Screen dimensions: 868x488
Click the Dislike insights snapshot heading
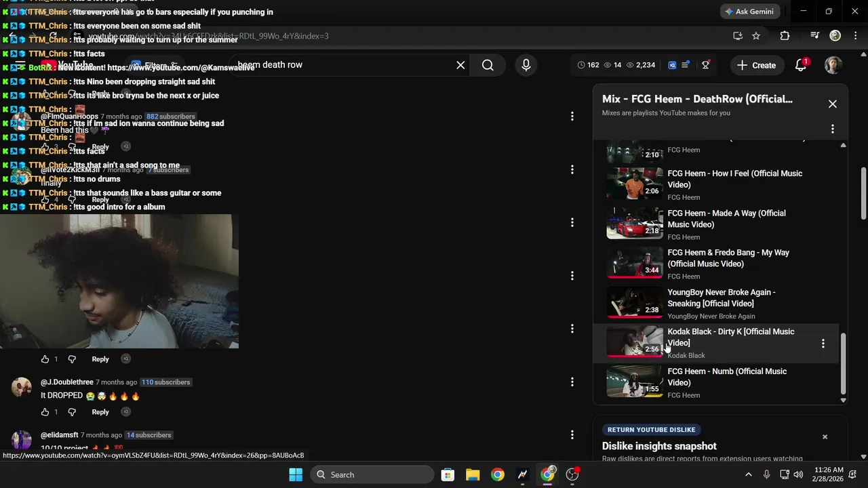[659, 446]
